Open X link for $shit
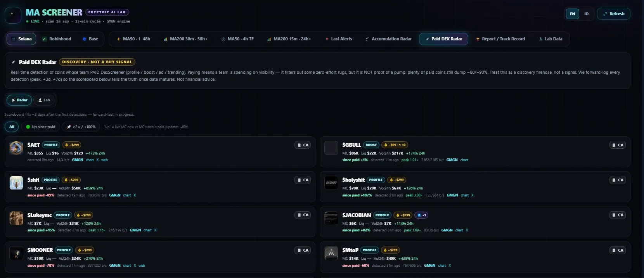The height and width of the screenshot is (278, 644). [x=135, y=195]
